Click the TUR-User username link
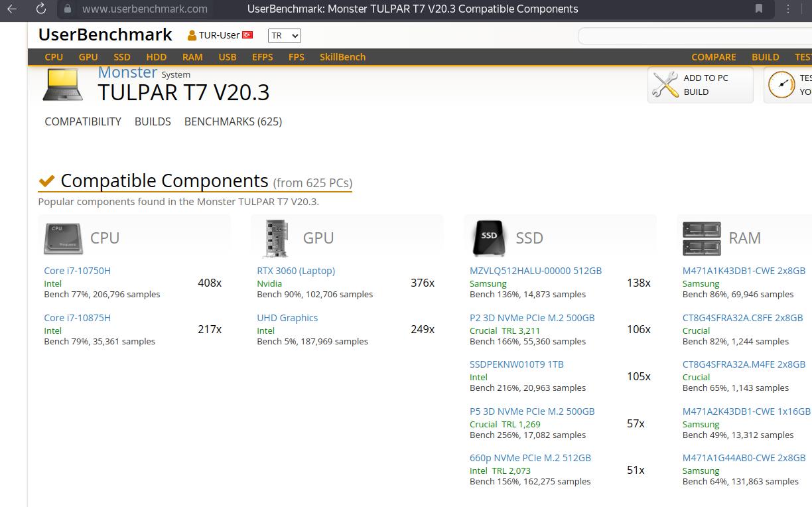812x507 pixels. pos(219,35)
